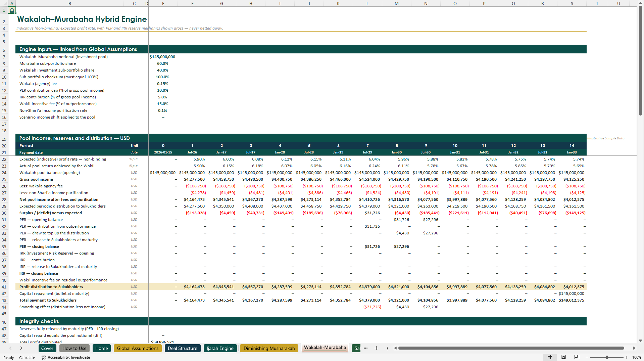Viewport: 644px width, 361px height.
Task: Select the Wakil incentive fee 15.0% cell
Action: [x=163, y=104]
